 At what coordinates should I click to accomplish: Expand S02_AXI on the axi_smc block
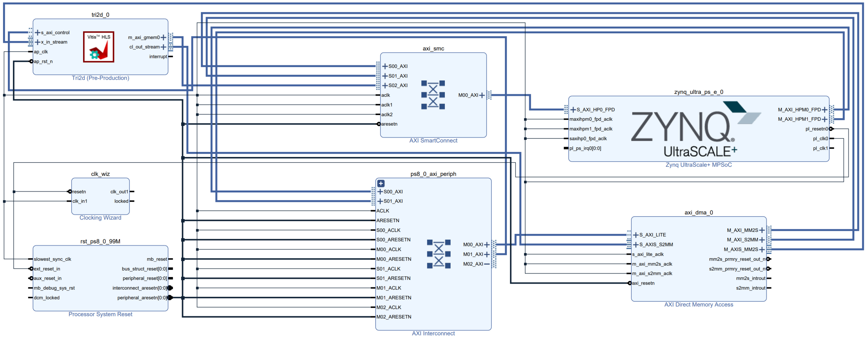click(x=385, y=85)
